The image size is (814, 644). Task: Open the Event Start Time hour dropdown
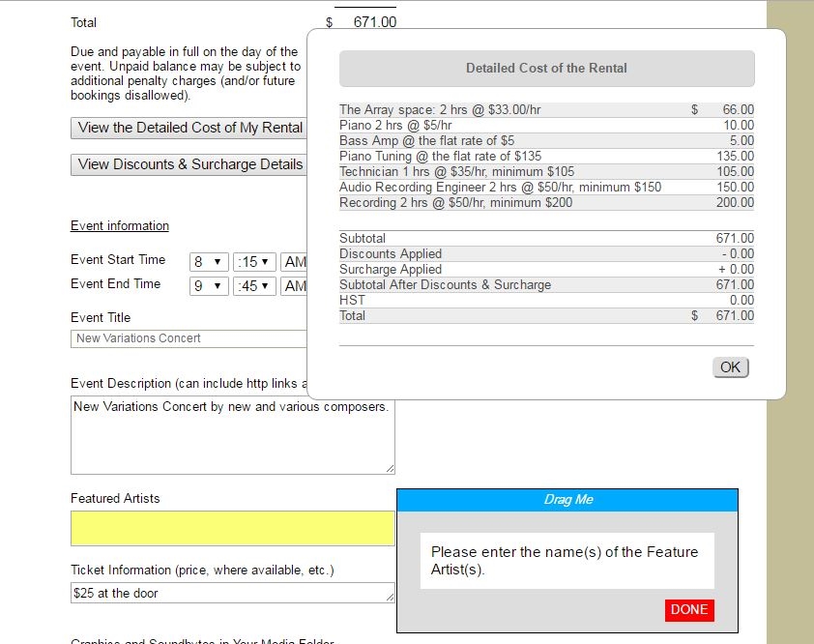209,262
